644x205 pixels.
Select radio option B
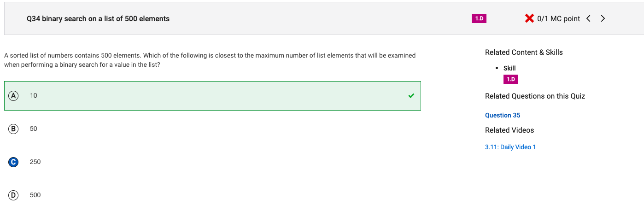pos(13,129)
